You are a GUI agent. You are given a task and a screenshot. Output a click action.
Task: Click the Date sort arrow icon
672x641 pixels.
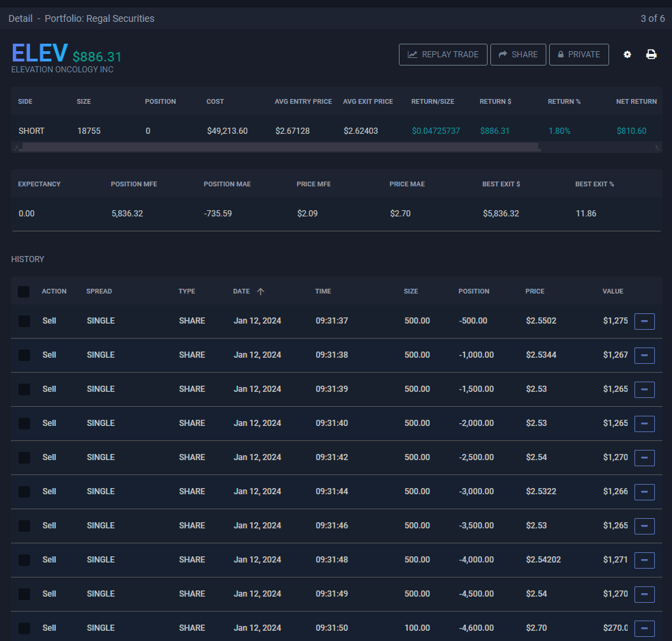point(261,291)
